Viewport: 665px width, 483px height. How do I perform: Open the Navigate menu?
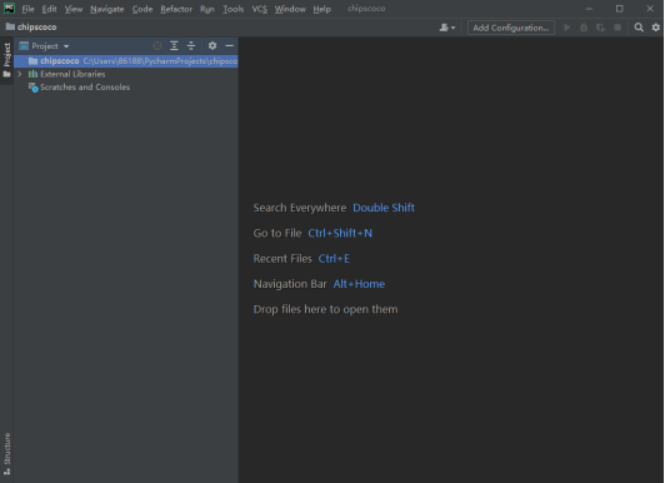(x=107, y=9)
